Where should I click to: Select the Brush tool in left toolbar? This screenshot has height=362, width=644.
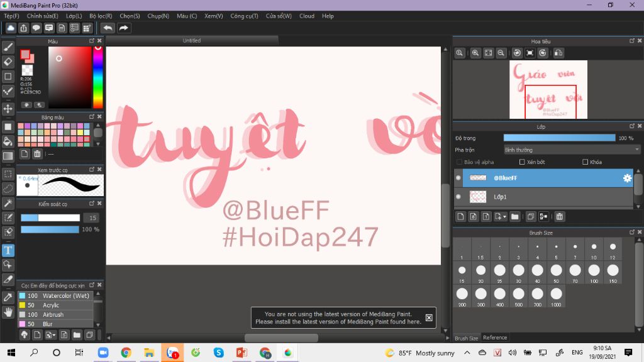pyautogui.click(x=8, y=47)
